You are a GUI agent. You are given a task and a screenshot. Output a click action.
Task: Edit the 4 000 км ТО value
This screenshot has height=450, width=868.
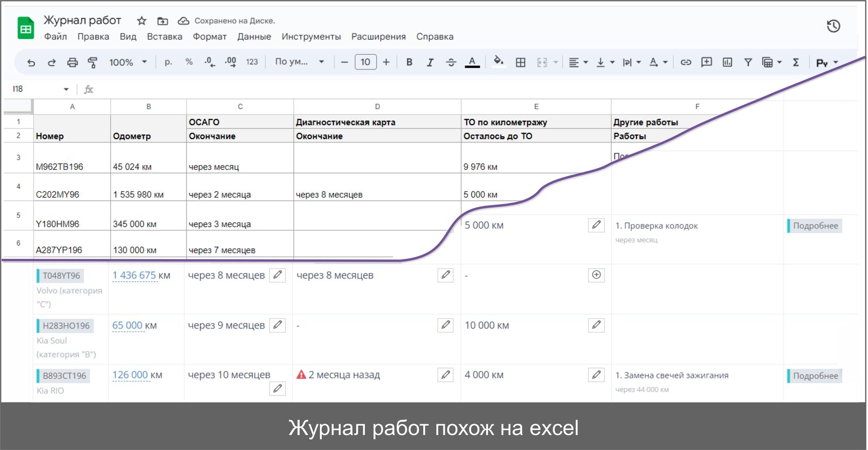[596, 375]
